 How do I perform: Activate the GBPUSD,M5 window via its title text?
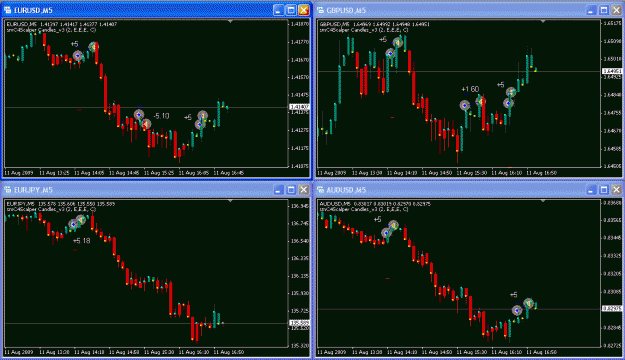[346, 10]
